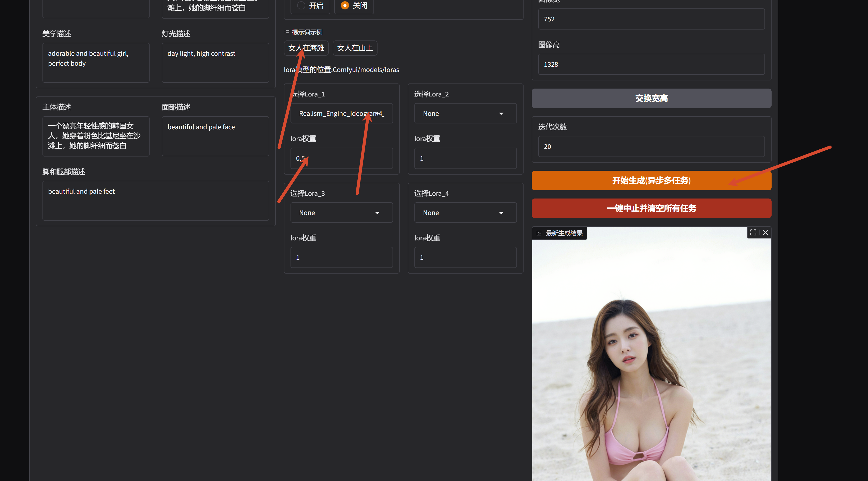Expand the result image to fullscreen
The width and height of the screenshot is (868, 481).
tap(753, 233)
